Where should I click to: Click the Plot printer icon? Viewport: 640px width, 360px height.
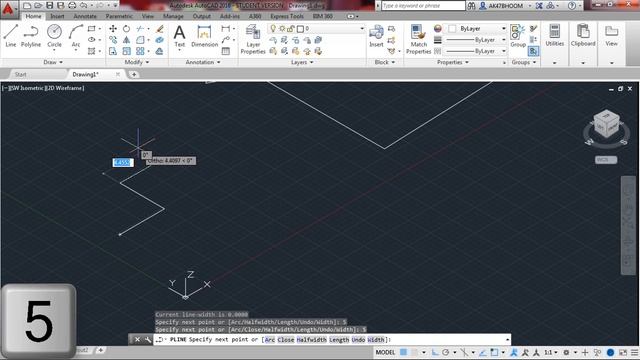pos(72,5)
